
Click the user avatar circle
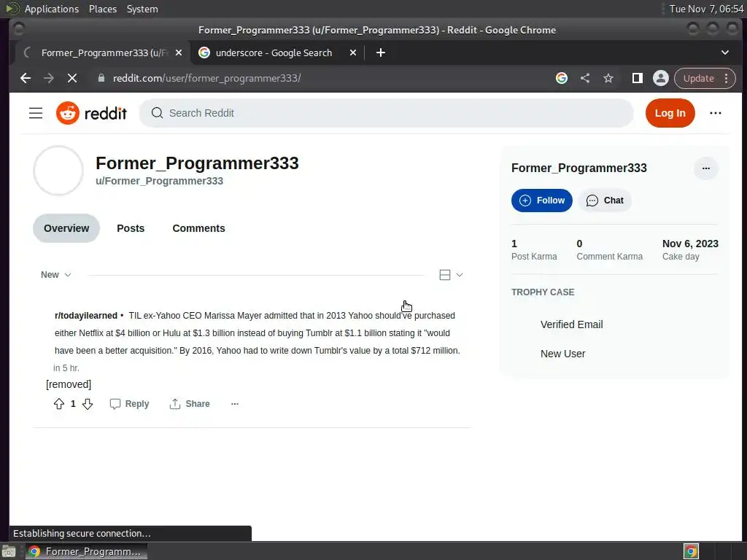(58, 171)
